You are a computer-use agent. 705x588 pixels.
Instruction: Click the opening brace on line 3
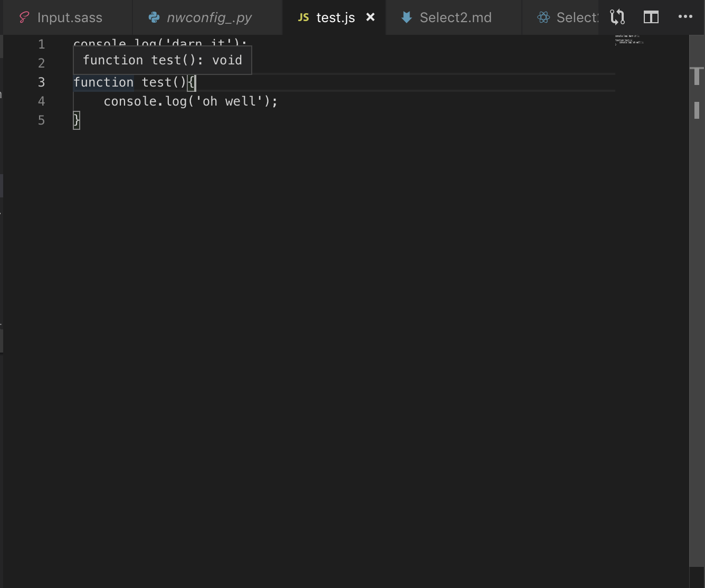coord(191,82)
